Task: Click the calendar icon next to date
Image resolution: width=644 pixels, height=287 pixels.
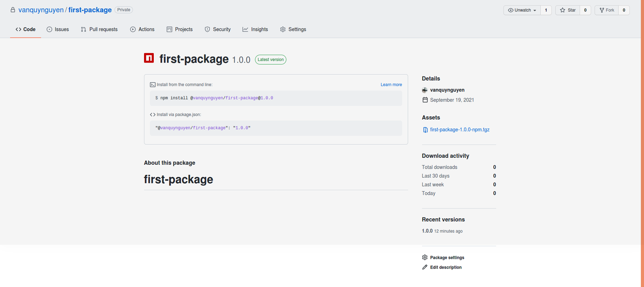Action: 425,100
